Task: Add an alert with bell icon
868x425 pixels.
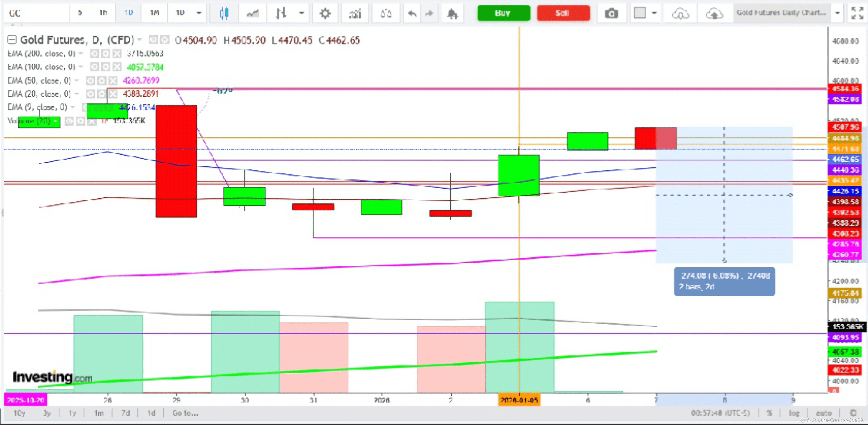Action: 452,14
